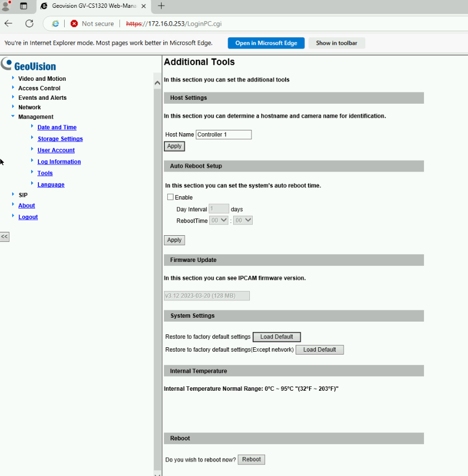Click the sidebar scroll up arrow

157,83
